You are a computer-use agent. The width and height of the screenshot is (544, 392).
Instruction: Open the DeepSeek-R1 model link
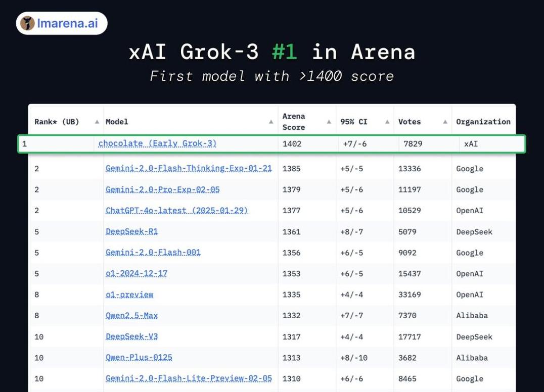click(131, 231)
